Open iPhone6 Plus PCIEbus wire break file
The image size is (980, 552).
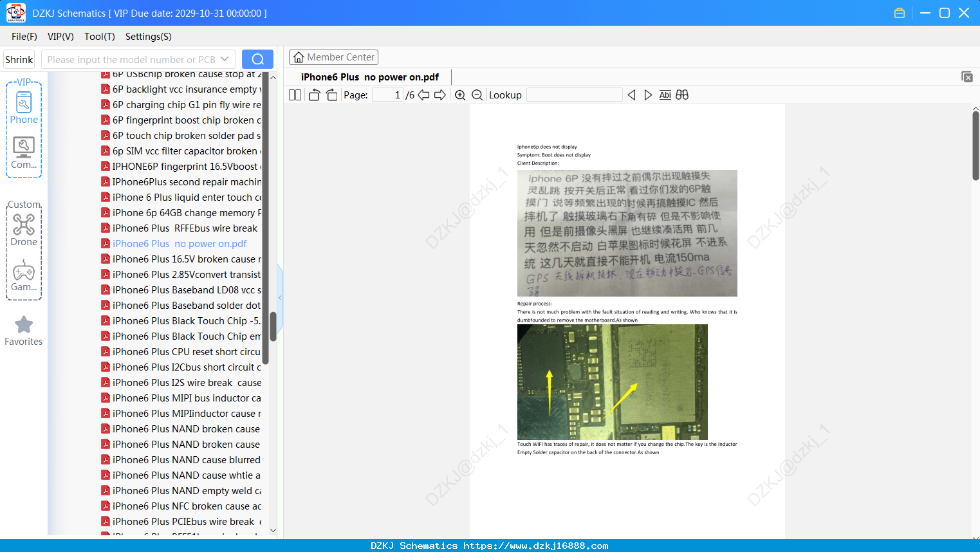tap(187, 522)
